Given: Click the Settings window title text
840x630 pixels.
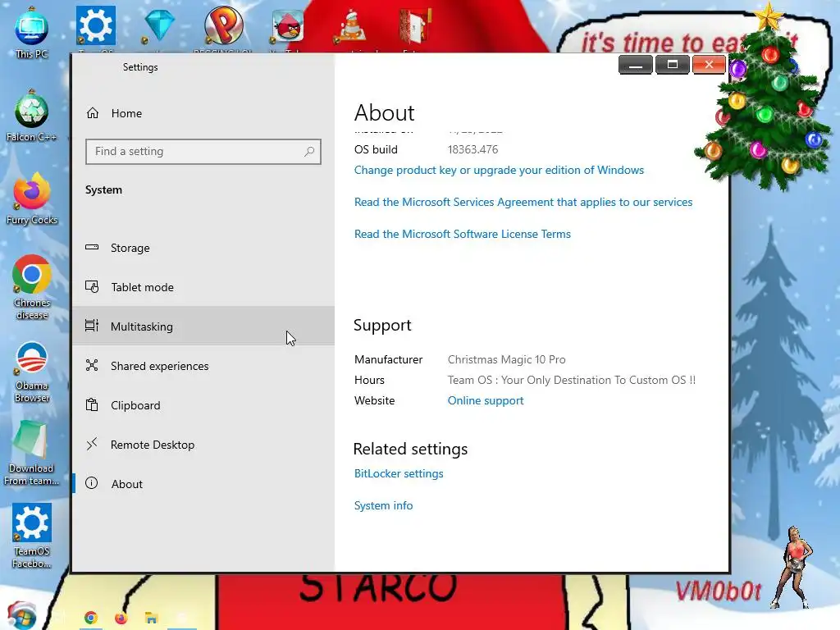Looking at the screenshot, I should point(140,67).
